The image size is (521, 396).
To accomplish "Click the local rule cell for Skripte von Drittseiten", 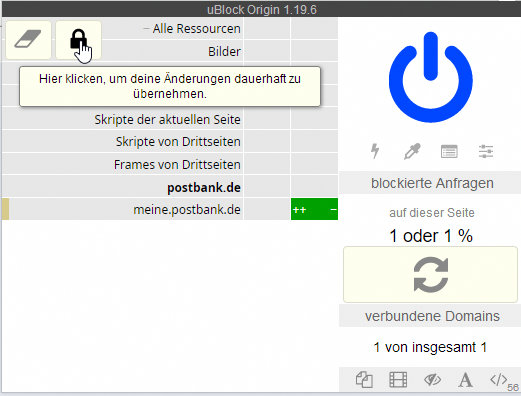I will [314, 141].
